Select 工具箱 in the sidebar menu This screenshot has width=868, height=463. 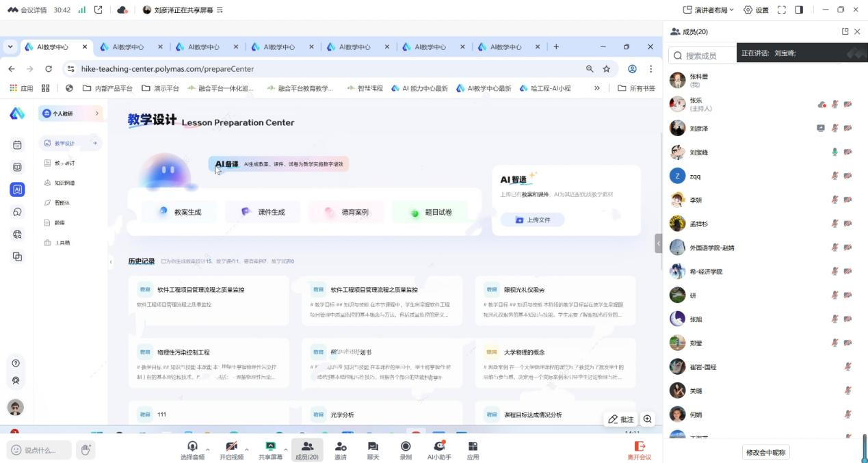tap(62, 243)
